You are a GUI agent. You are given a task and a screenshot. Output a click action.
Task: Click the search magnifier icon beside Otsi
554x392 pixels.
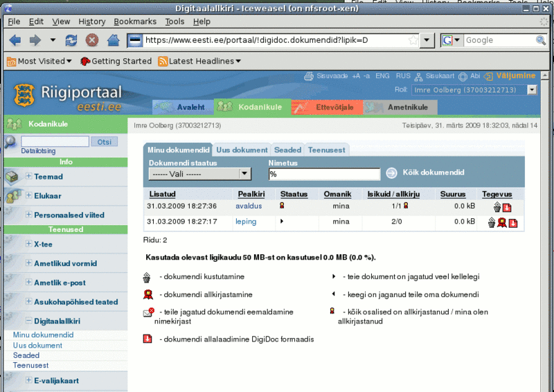point(11,142)
